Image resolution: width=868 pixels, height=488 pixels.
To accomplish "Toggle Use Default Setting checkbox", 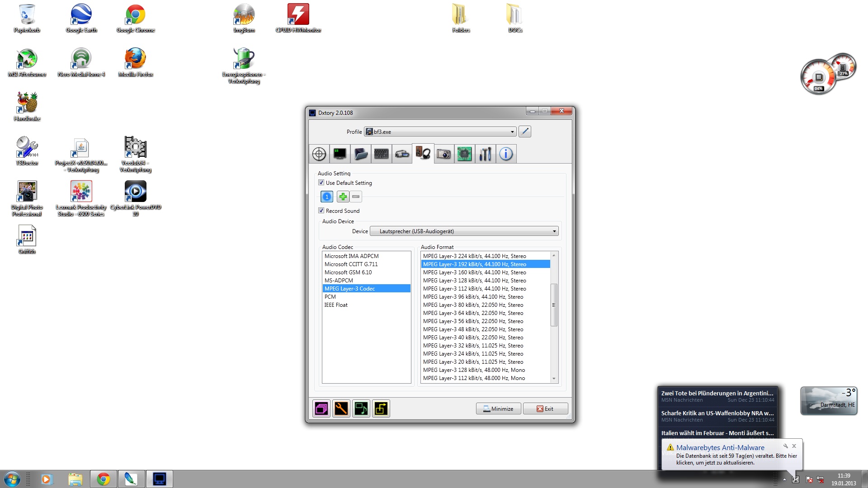I will point(321,183).
